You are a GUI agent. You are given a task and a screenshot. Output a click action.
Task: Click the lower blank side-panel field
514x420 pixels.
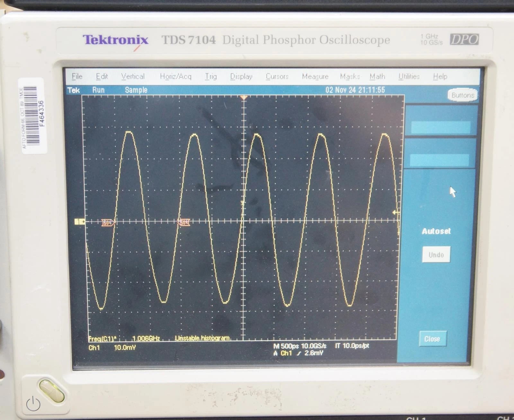(x=439, y=160)
